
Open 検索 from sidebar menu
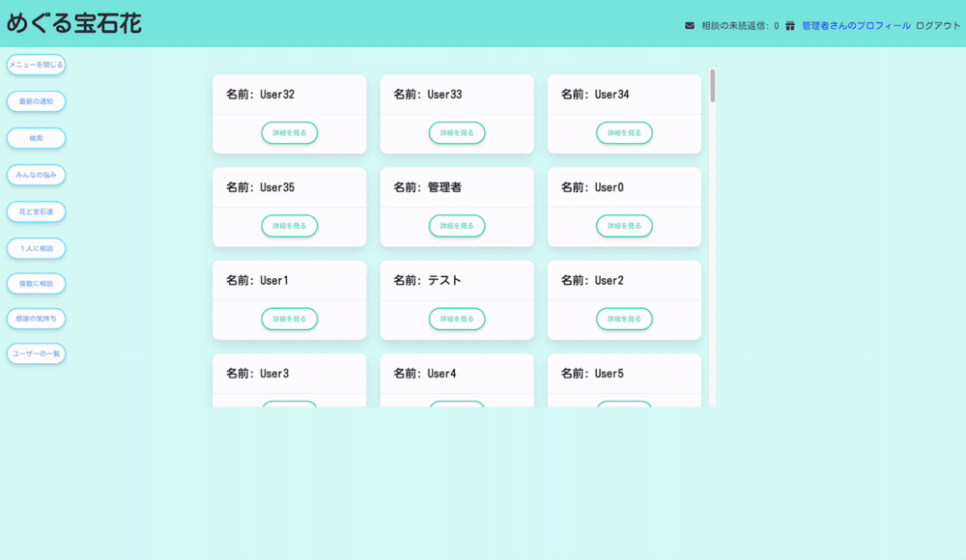pyautogui.click(x=36, y=138)
